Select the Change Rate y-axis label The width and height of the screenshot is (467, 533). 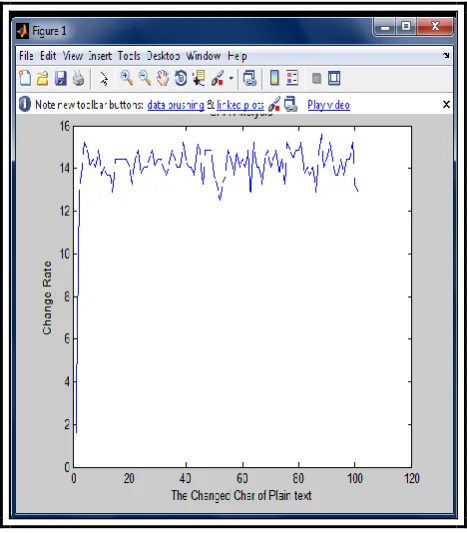47,298
